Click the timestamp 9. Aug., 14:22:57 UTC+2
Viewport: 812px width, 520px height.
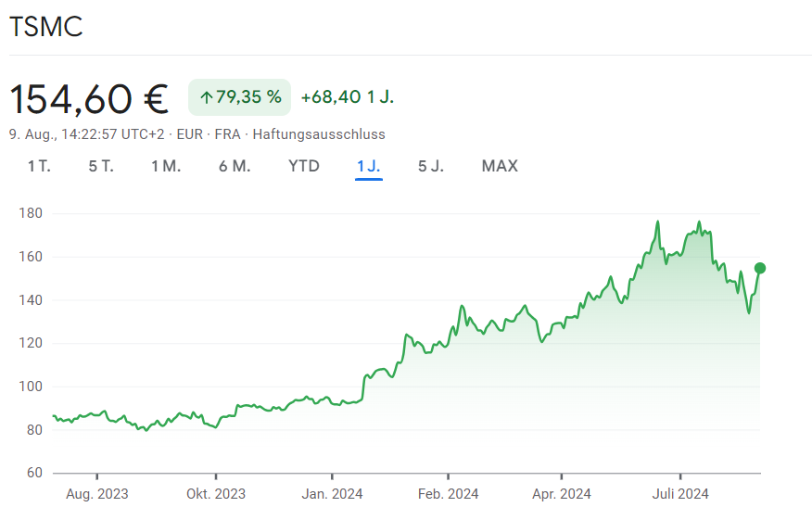coord(86,134)
